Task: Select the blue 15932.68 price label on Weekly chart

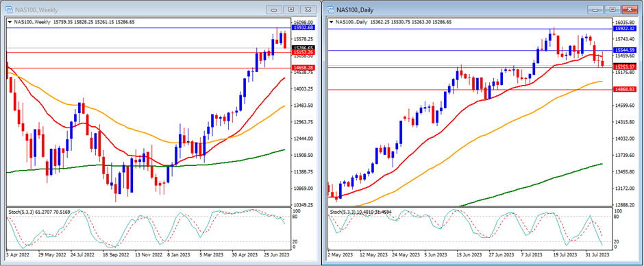Action: click(303, 27)
